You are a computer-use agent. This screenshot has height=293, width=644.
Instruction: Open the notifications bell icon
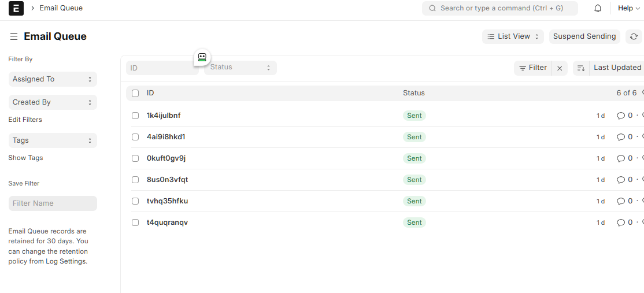pos(598,8)
